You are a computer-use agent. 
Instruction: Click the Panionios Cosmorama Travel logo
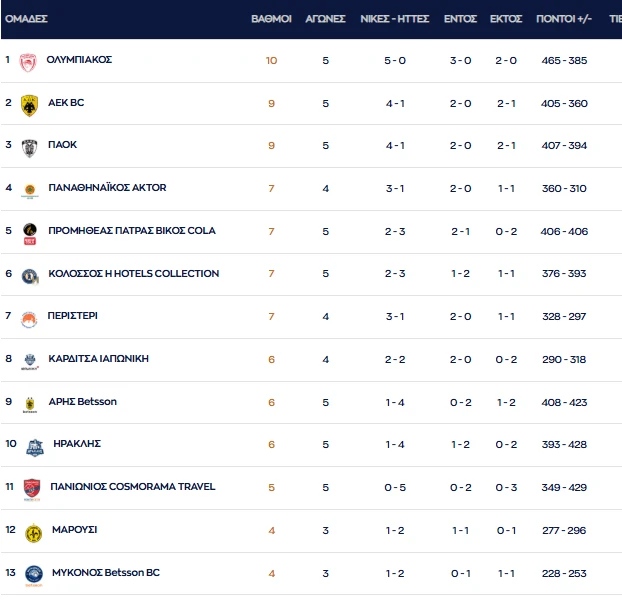pyautogui.click(x=33, y=489)
